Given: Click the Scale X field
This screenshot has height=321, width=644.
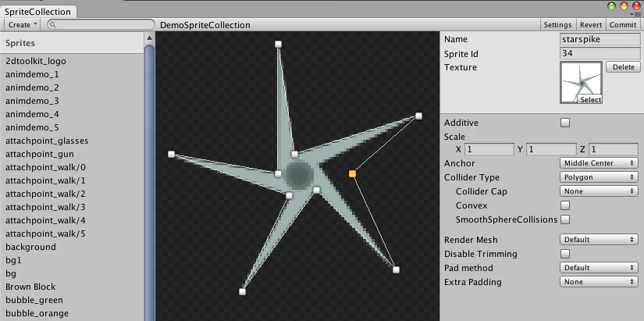Looking at the screenshot, I should (x=489, y=149).
